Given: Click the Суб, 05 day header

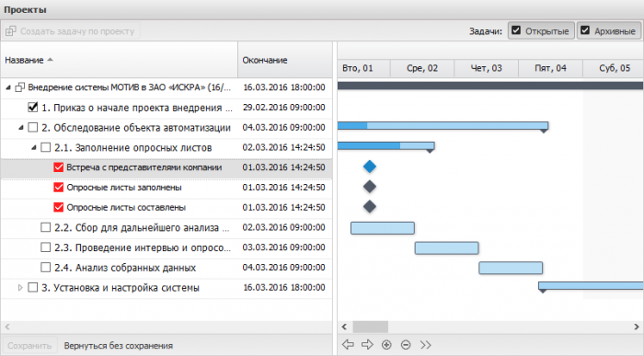Looking at the screenshot, I should 614,68.
